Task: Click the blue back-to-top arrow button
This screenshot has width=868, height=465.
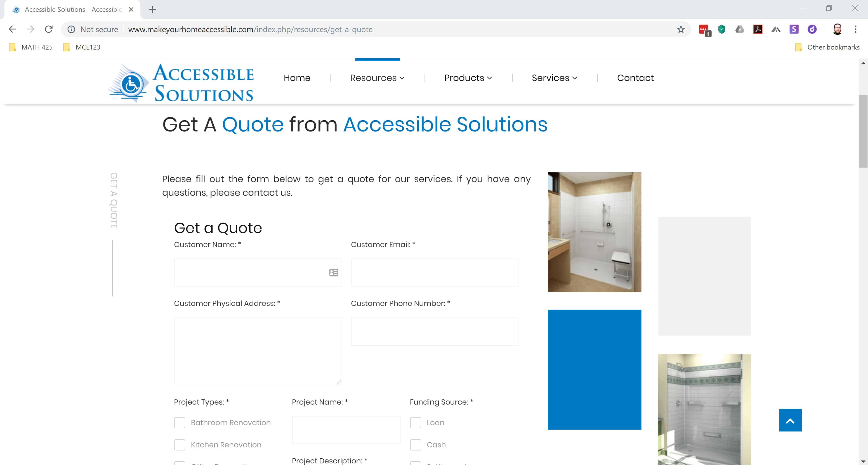Action: (x=790, y=420)
